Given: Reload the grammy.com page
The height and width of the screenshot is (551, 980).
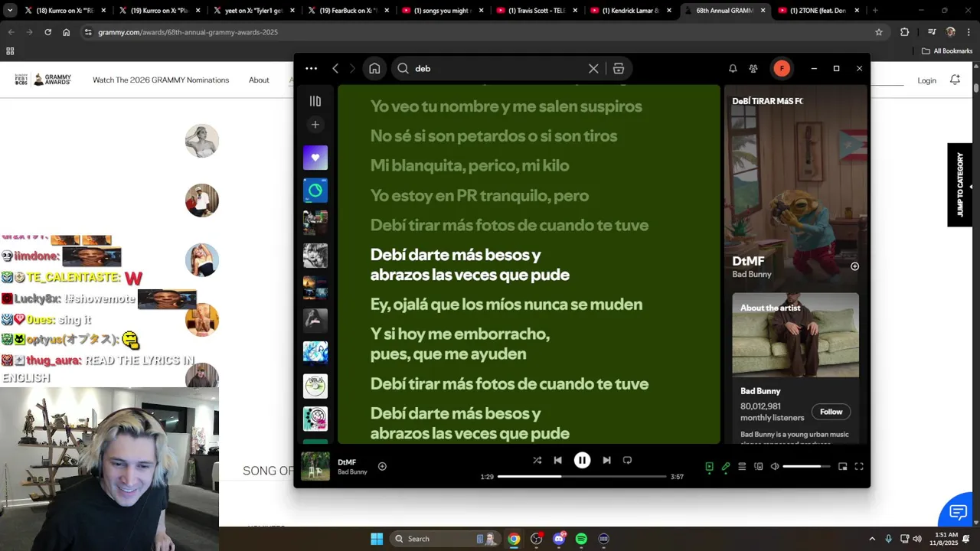Looking at the screenshot, I should coord(47,32).
